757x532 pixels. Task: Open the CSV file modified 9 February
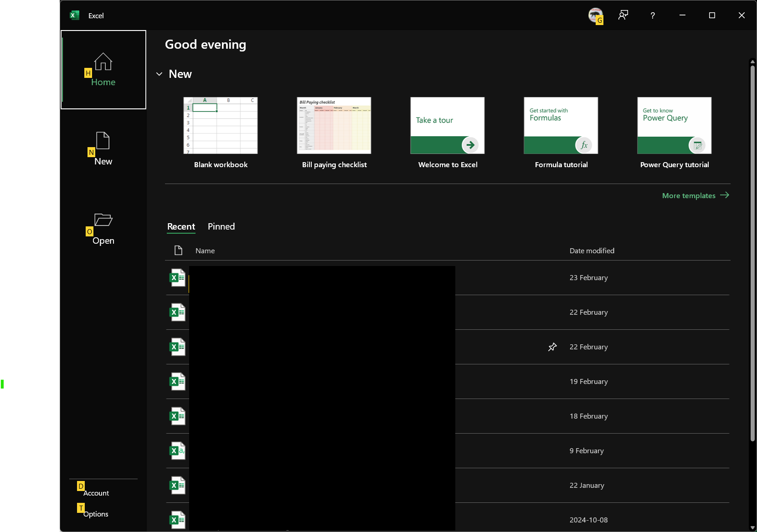(448, 451)
